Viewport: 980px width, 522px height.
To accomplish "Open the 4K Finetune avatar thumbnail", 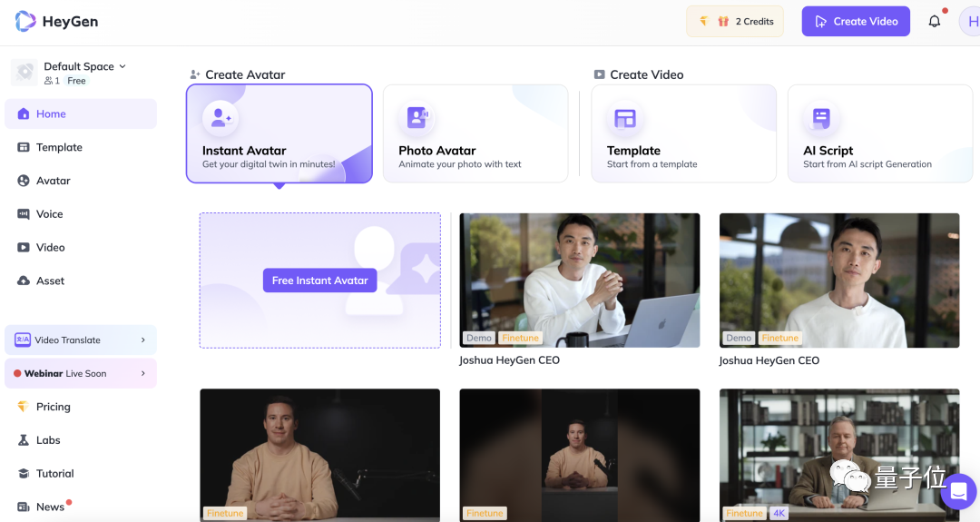I will coord(838,454).
